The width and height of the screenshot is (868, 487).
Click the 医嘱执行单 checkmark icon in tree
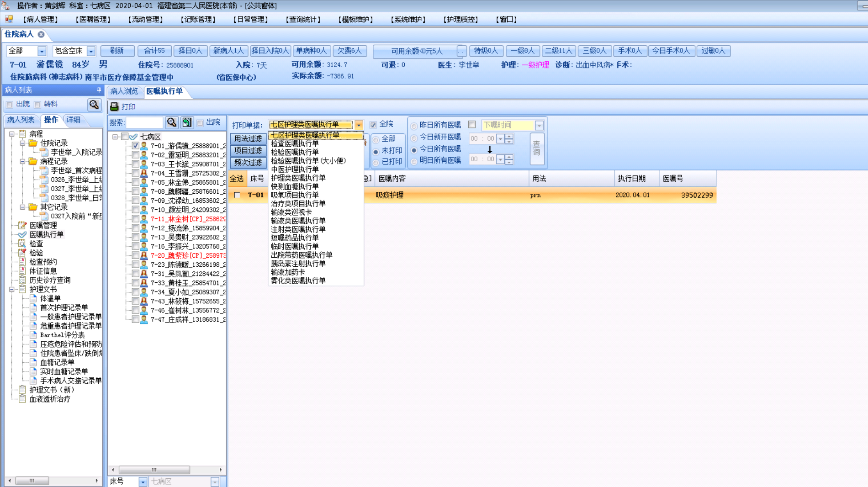point(22,234)
